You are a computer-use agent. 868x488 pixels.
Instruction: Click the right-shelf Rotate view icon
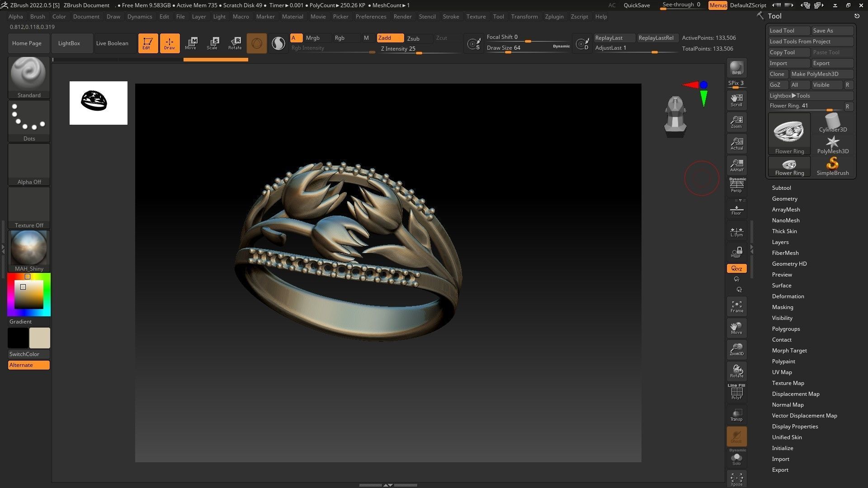click(x=736, y=371)
